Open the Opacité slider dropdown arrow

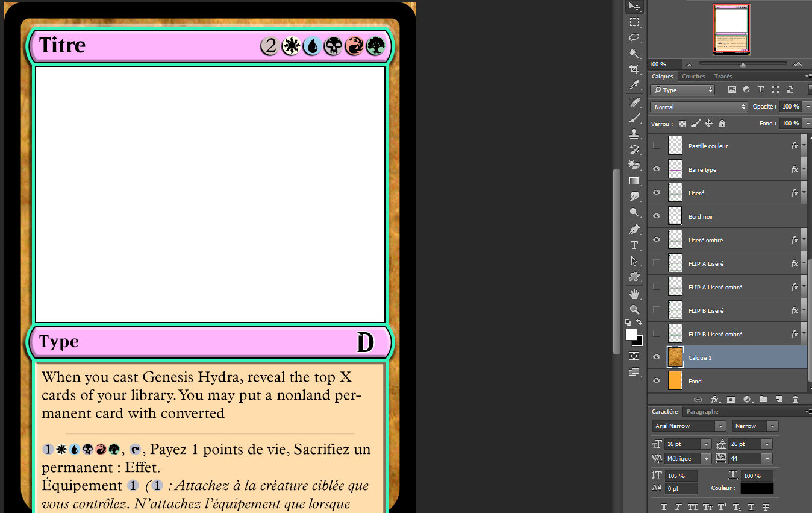coord(807,107)
